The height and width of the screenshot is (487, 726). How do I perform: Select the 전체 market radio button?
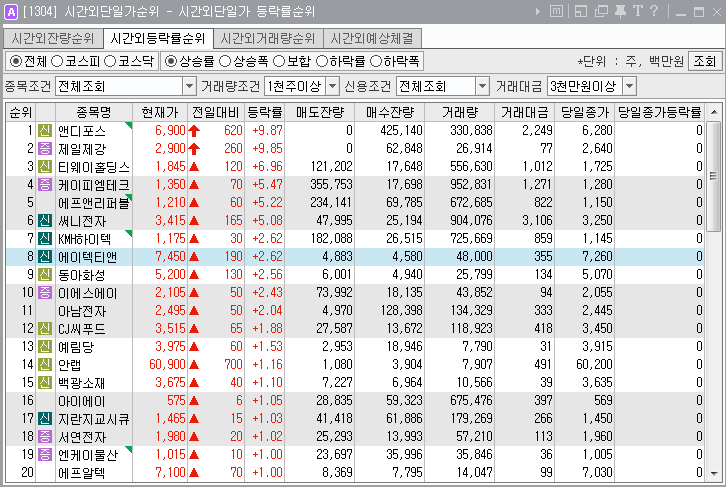(16, 61)
